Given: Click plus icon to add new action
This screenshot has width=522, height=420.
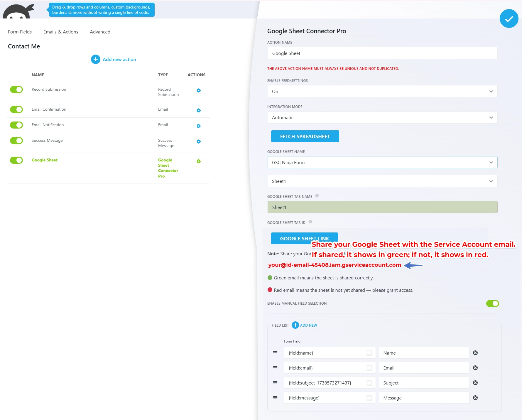Looking at the screenshot, I should (95, 59).
